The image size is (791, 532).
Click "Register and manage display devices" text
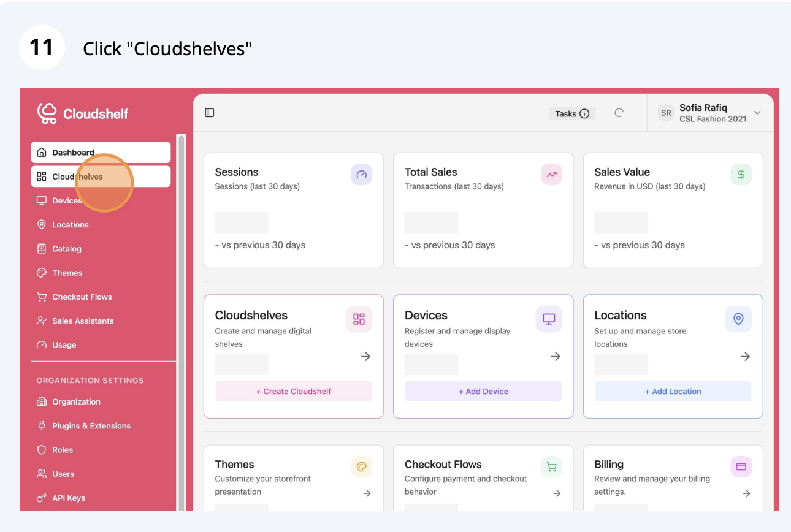(x=457, y=338)
